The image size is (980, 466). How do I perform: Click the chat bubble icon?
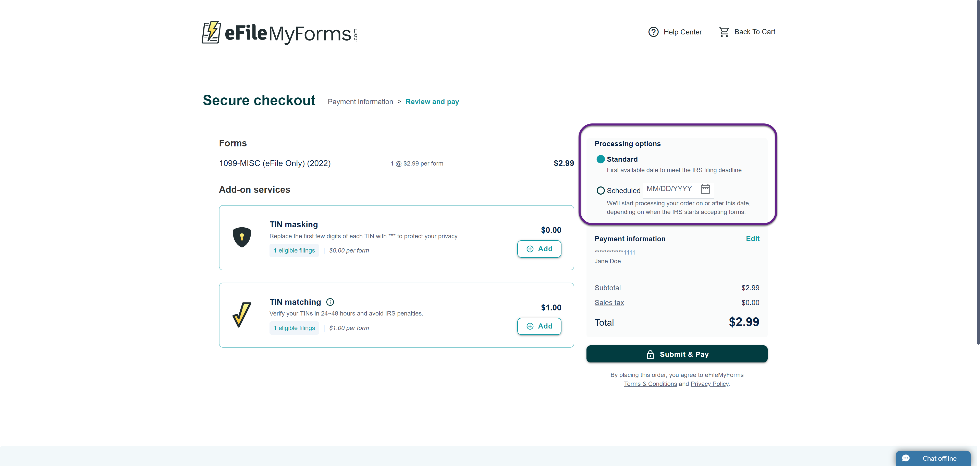tap(906, 458)
